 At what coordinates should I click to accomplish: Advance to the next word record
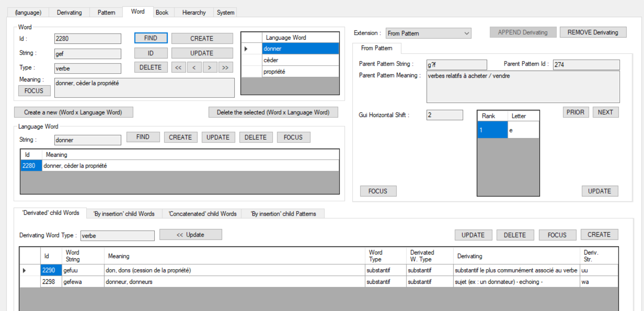point(210,67)
